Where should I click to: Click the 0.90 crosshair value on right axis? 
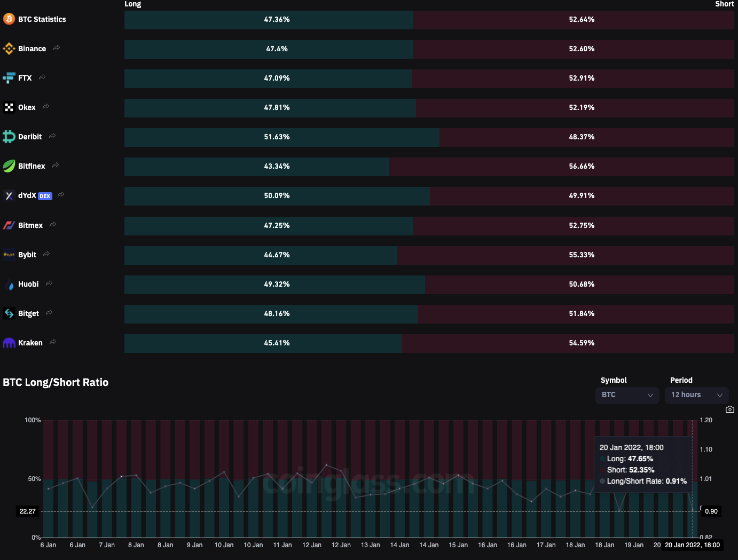(711, 511)
